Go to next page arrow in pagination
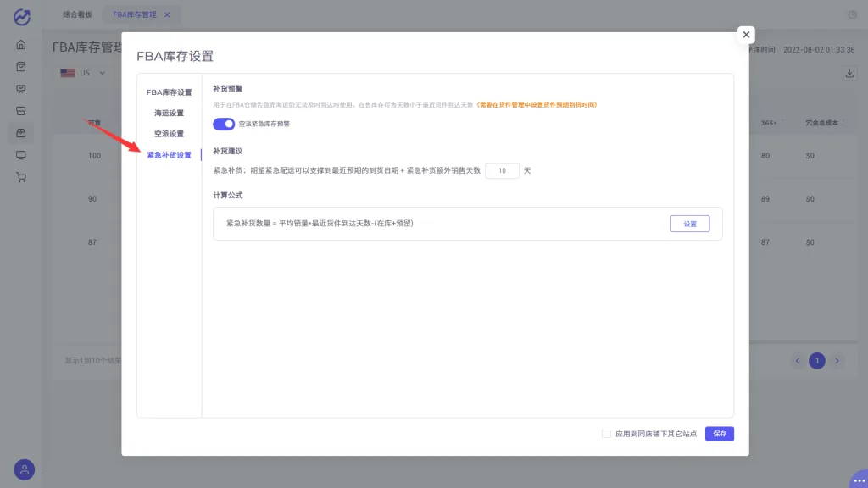The width and height of the screenshot is (868, 488). tap(837, 361)
